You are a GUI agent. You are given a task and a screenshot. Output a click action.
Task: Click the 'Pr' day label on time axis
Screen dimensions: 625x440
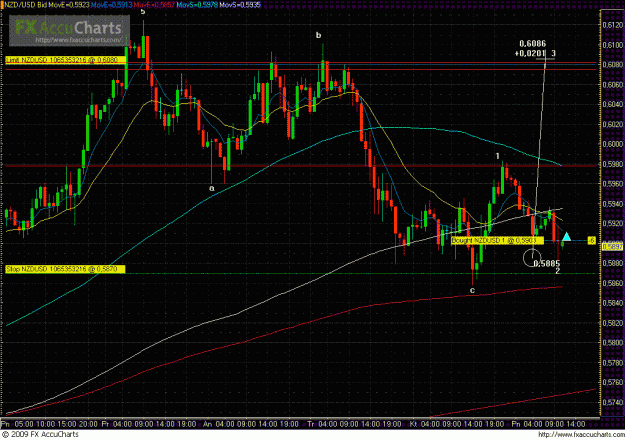[106, 424]
